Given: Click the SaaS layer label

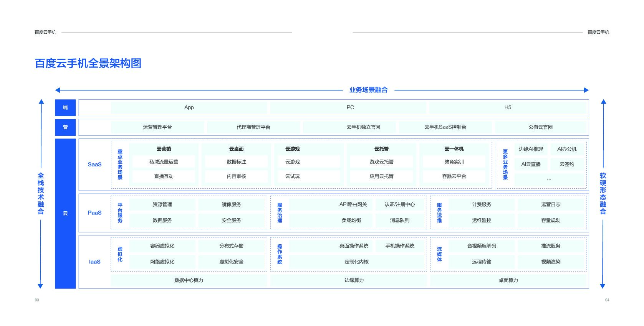Looking at the screenshot, I should (94, 165).
